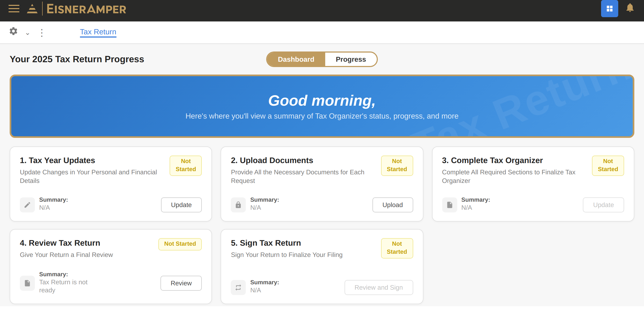Click the document icon on Complete Tax Organizer

coord(449,205)
